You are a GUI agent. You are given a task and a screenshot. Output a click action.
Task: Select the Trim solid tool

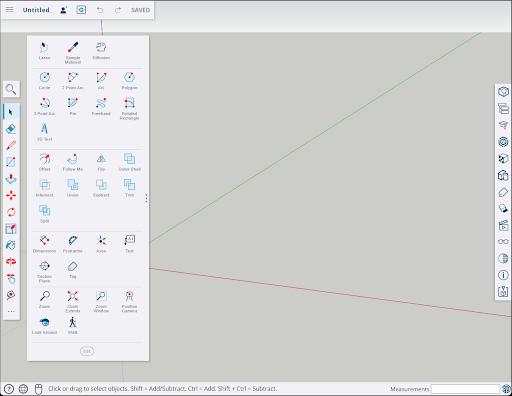(x=129, y=188)
